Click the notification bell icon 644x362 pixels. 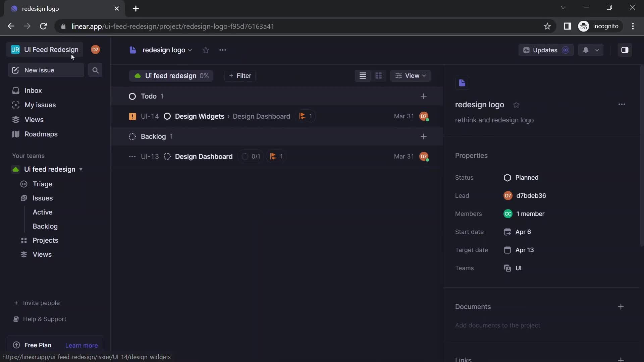pyautogui.click(x=586, y=50)
